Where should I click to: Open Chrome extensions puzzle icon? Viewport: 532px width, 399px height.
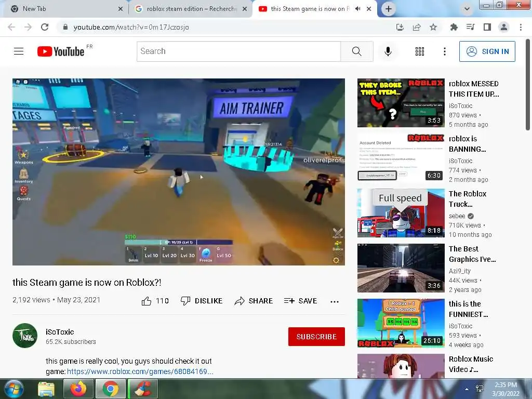(454, 27)
